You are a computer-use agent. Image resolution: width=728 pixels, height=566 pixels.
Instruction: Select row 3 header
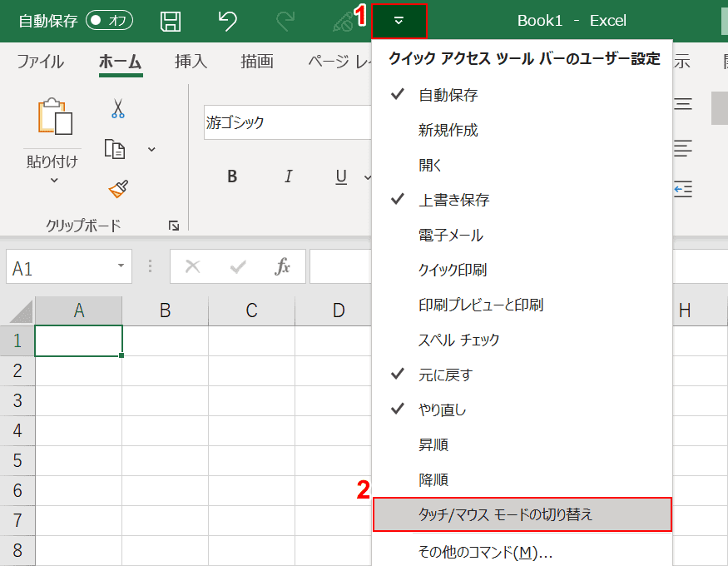click(x=17, y=400)
